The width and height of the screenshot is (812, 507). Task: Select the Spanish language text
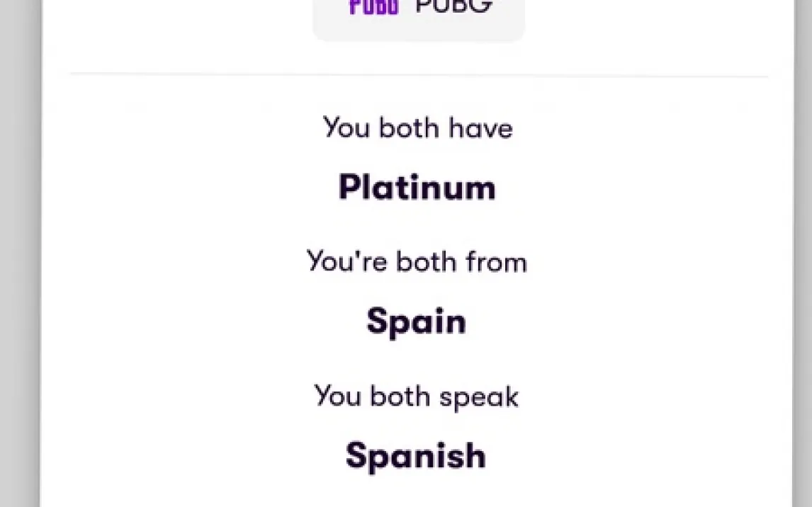click(x=416, y=455)
